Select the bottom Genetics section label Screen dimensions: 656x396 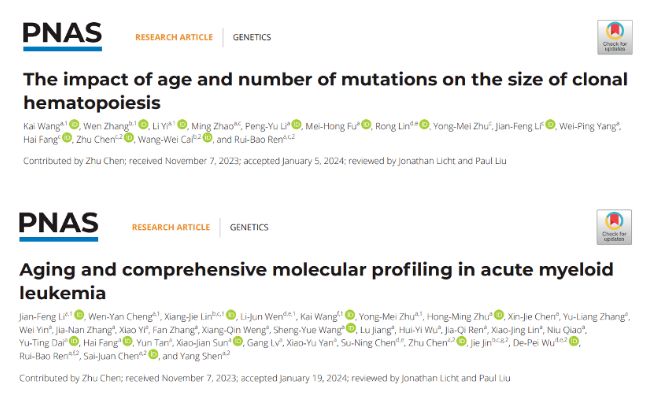[x=249, y=227]
